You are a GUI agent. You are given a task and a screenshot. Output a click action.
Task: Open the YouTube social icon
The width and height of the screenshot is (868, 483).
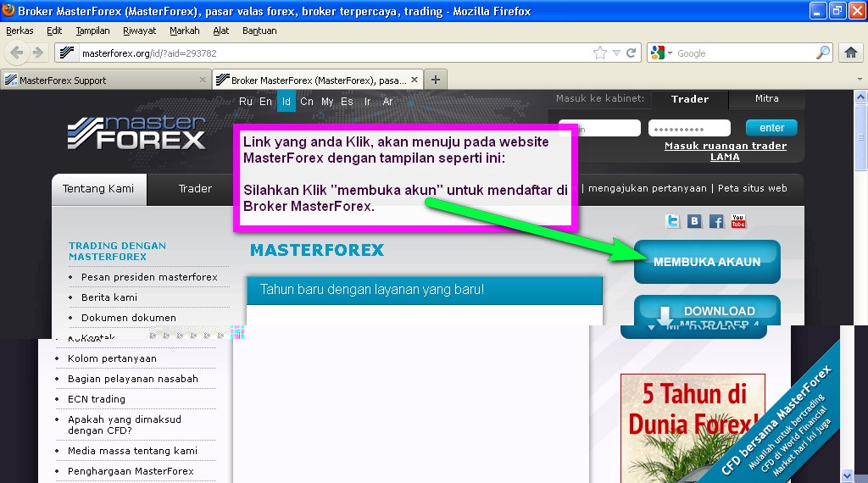click(x=738, y=222)
